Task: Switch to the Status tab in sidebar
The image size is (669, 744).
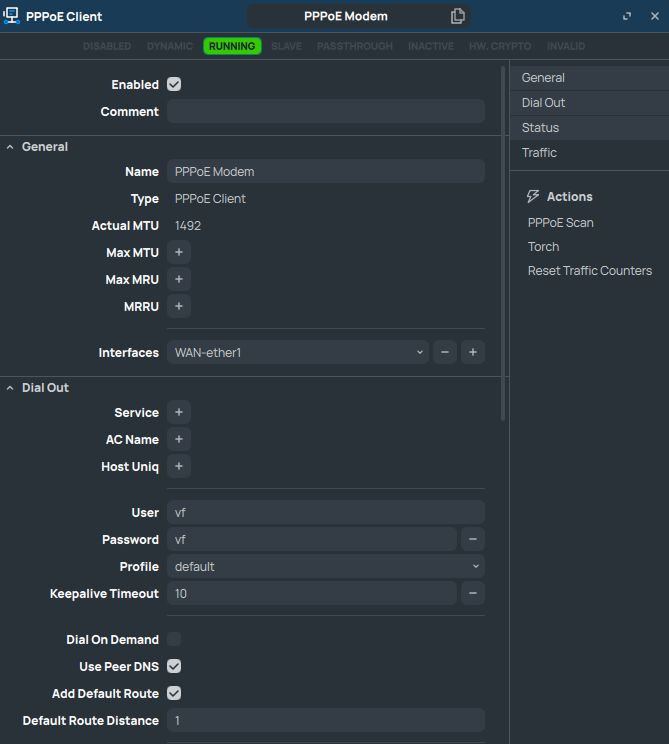Action: [541, 128]
